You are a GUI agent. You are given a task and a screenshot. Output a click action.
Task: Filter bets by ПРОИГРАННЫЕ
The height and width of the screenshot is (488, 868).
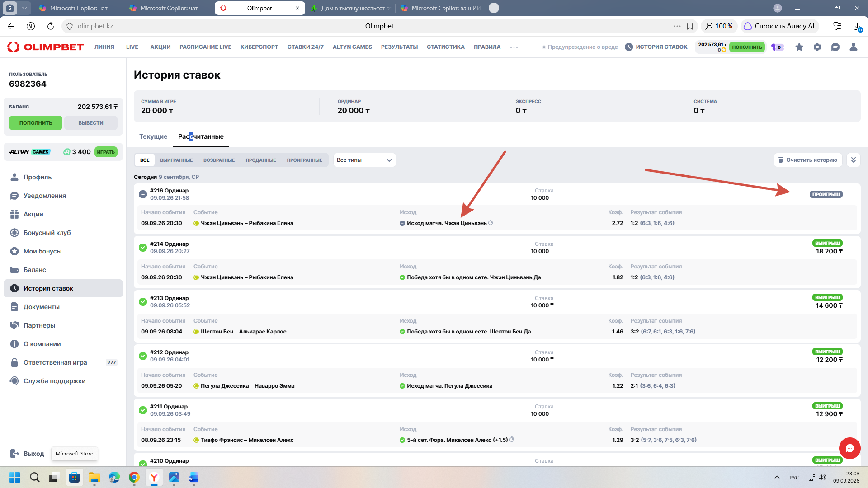coord(304,160)
